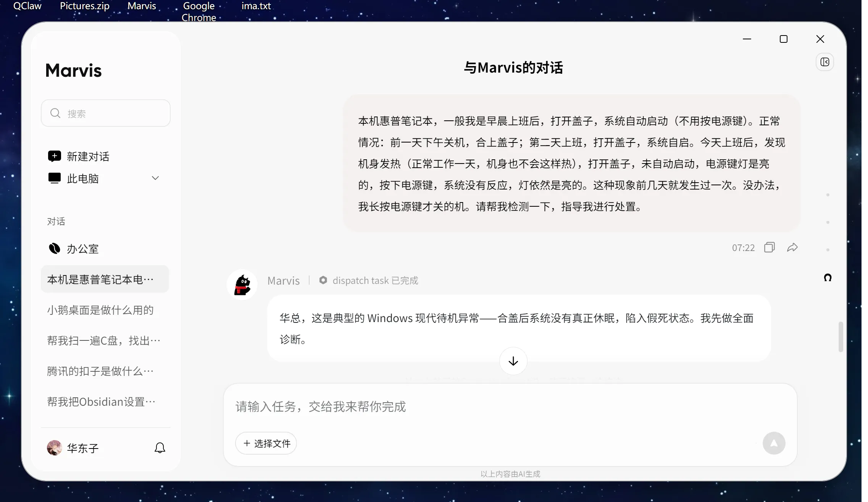
Task: Click the Marvis name above reply
Action: 284,280
